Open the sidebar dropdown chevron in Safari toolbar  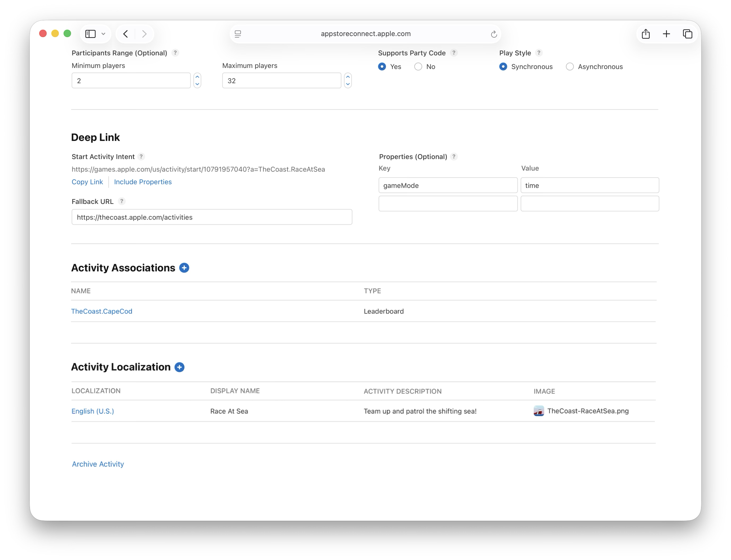coord(103,34)
